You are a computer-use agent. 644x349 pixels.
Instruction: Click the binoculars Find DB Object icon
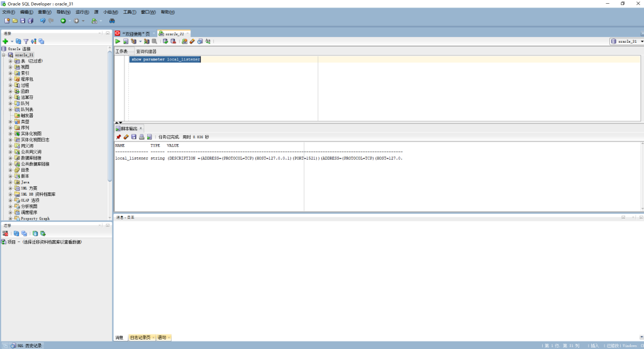(112, 21)
